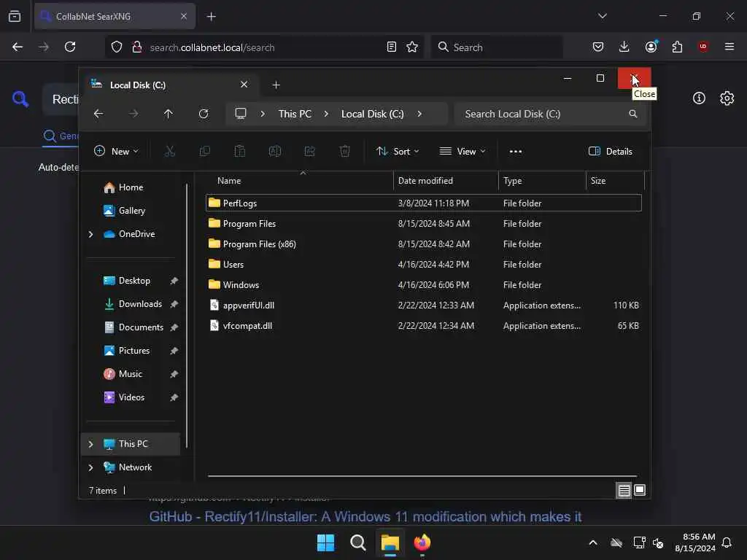The width and height of the screenshot is (747, 560).
Task: Open the Firefox hamburger menu
Action: pos(729,47)
